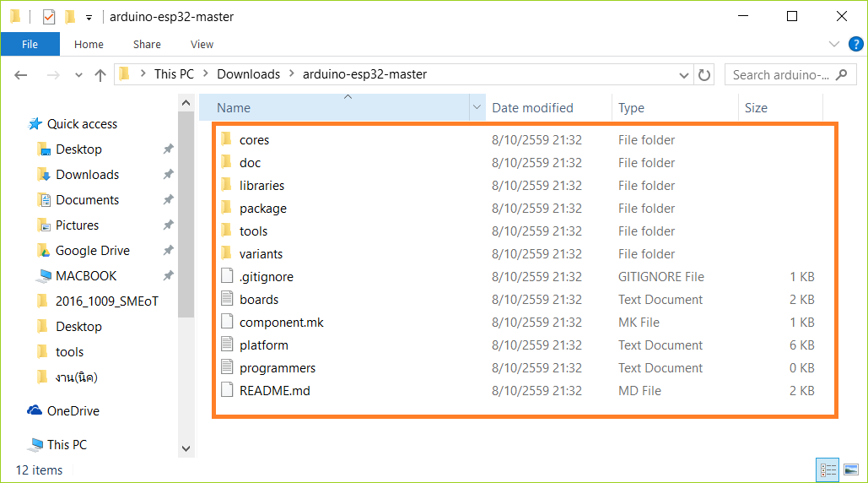The width and height of the screenshot is (868, 483).
Task: Select the README.md file icon
Action: click(x=227, y=389)
